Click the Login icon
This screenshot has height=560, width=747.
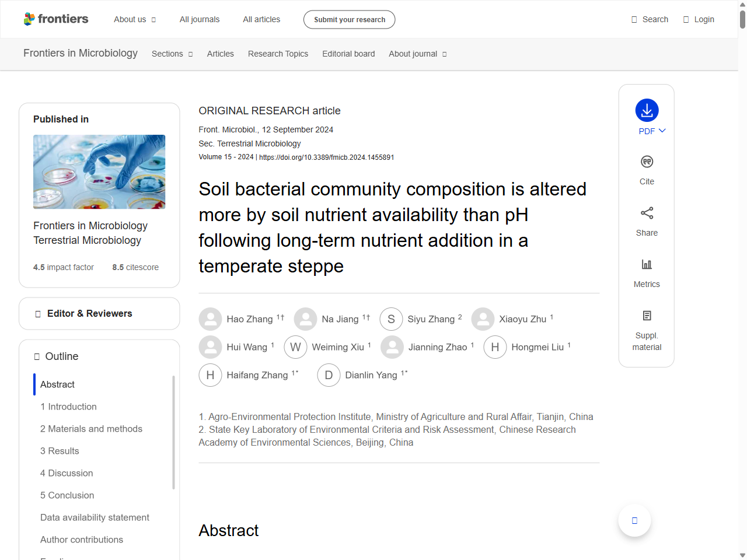point(686,19)
